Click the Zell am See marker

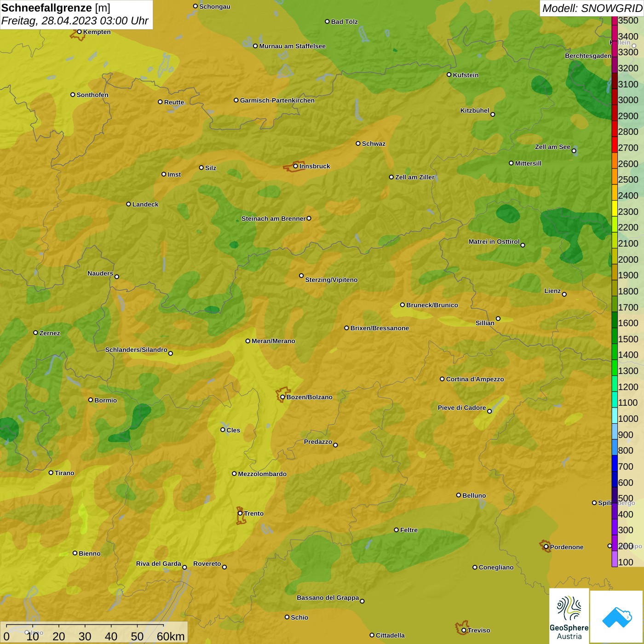click(x=574, y=150)
